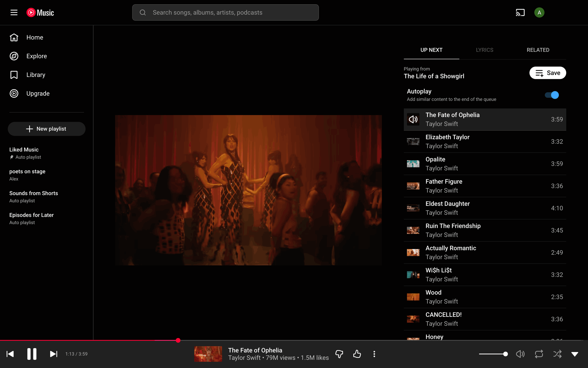Screen dimensions: 588x368
Task: Click the song progress bar handle
Action: coord(178,340)
